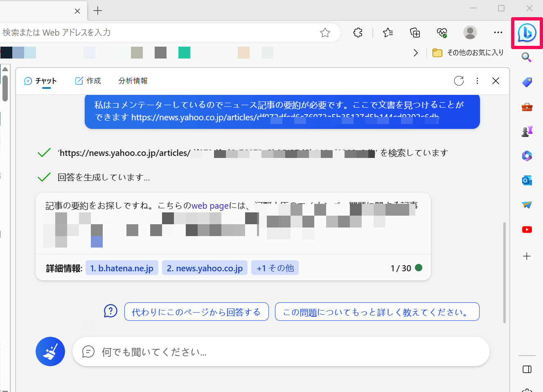The height and width of the screenshot is (392, 543).
Task: Open the 分析情報 tab
Action: [132, 81]
